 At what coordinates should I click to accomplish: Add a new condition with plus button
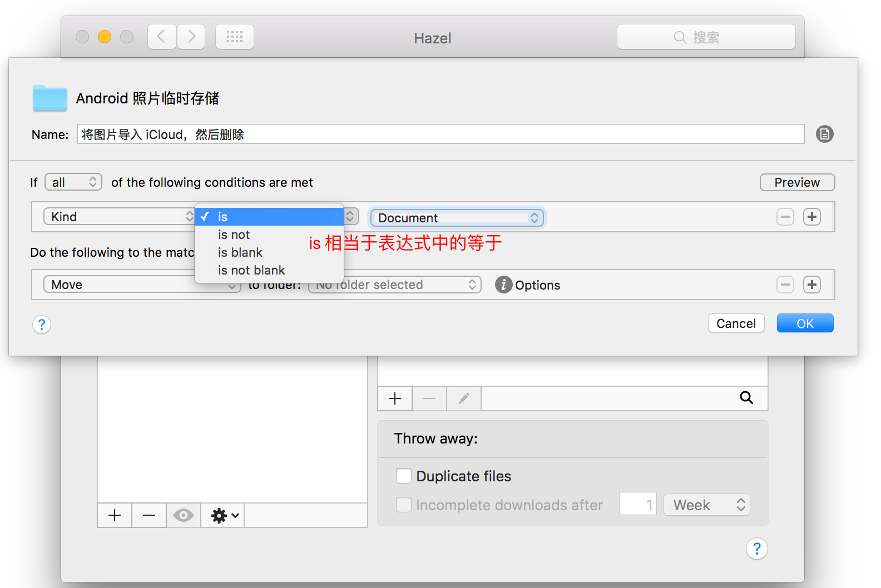pos(811,217)
